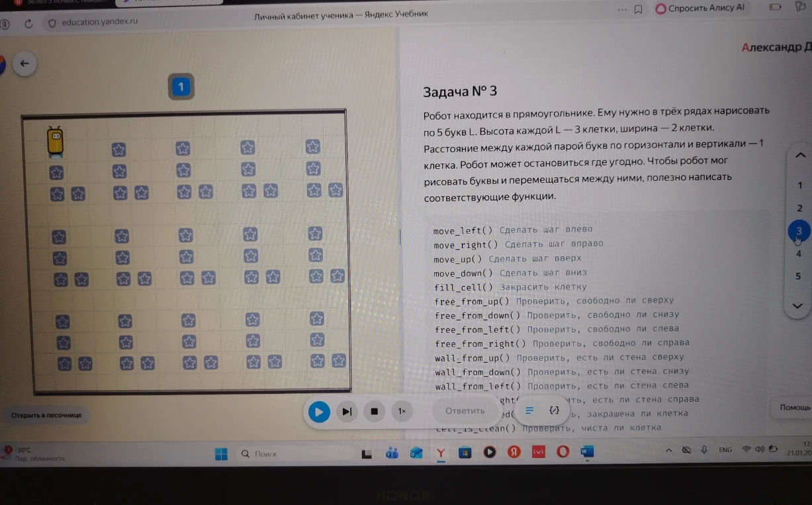Open Outlook taskbar icon
The image size is (812, 505).
(x=416, y=453)
